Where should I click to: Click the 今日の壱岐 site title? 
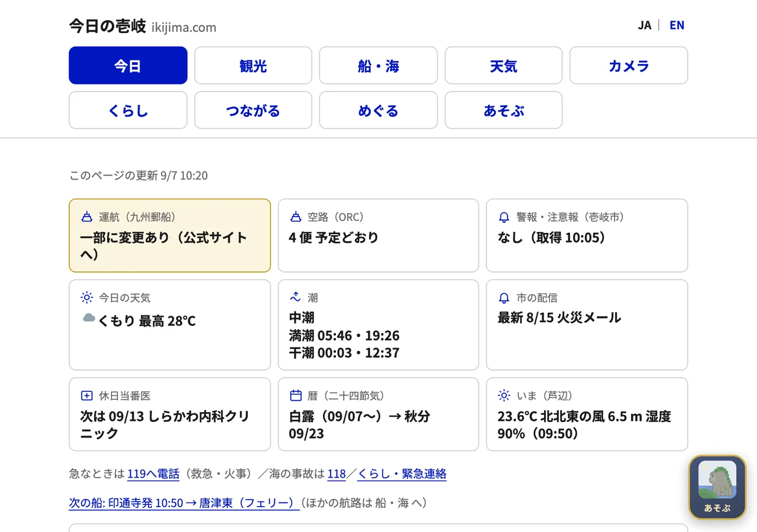click(x=107, y=26)
